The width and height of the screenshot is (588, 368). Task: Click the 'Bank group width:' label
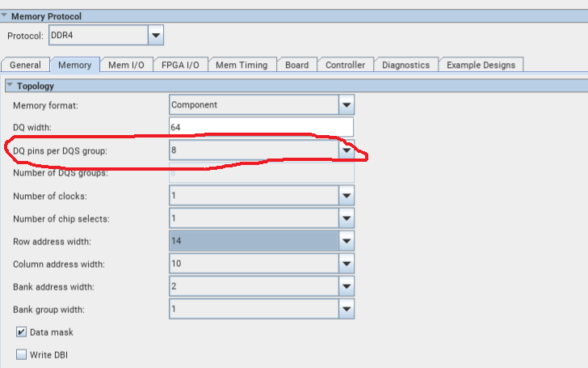(x=48, y=310)
